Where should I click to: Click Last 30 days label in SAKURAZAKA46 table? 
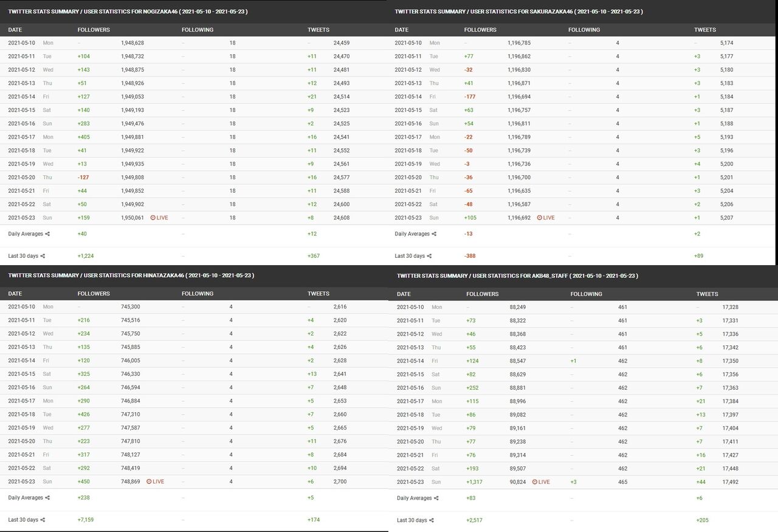click(x=410, y=257)
